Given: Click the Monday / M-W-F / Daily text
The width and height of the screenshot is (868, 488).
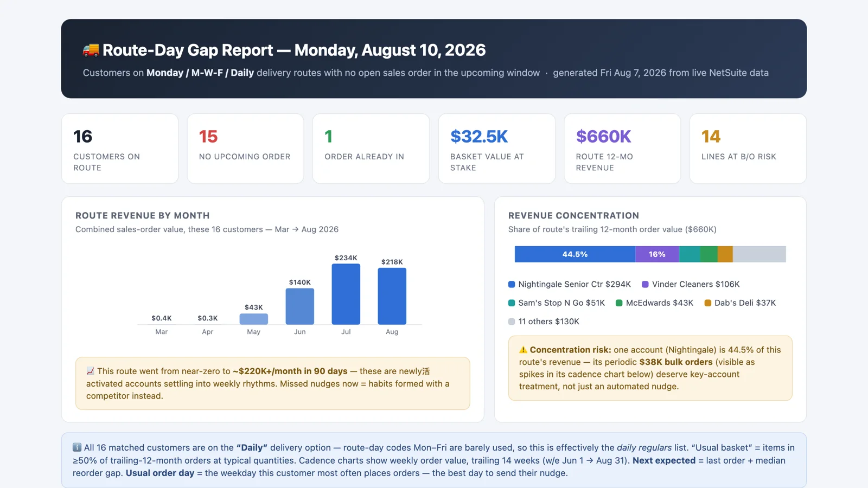Looking at the screenshot, I should (x=200, y=73).
